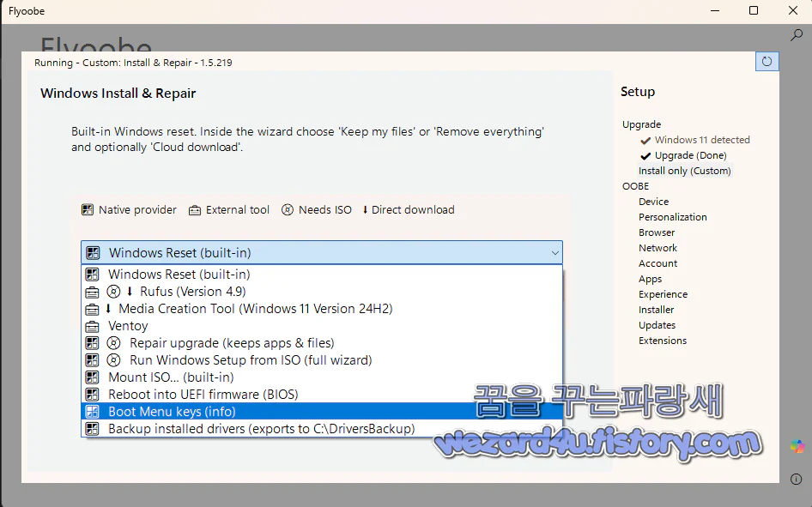Maximize the Flyoobe window
Screen dimensions: 812x507
[x=754, y=10]
